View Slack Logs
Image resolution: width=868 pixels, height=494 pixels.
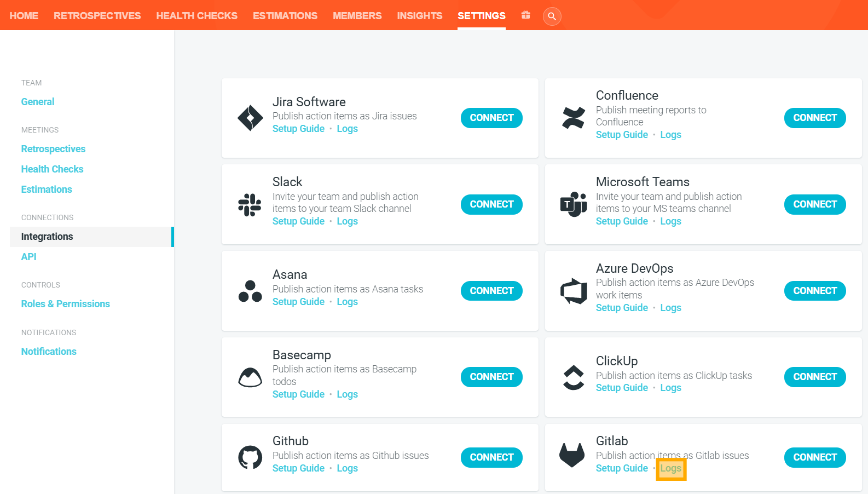click(347, 221)
